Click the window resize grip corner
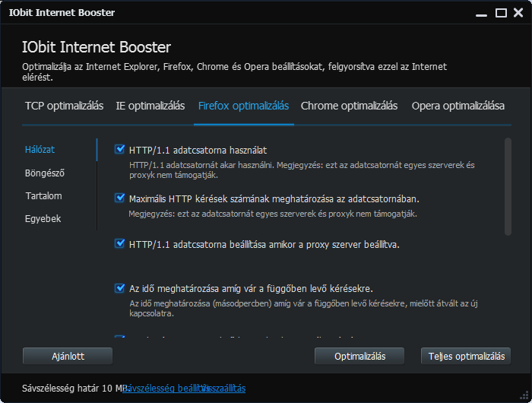The image size is (532, 403). [524, 396]
